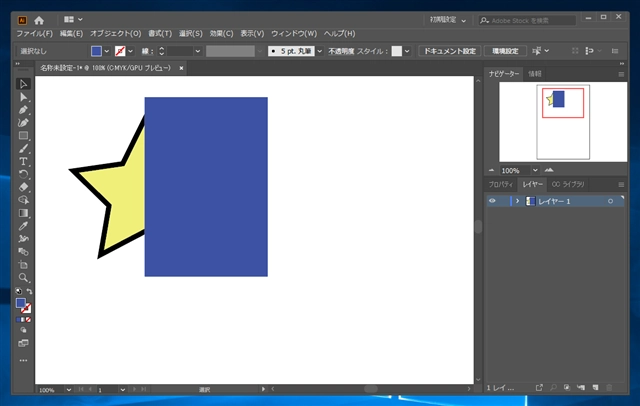640x406 pixels.
Task: Click the blue fill swatch in control bar
Action: [96, 51]
